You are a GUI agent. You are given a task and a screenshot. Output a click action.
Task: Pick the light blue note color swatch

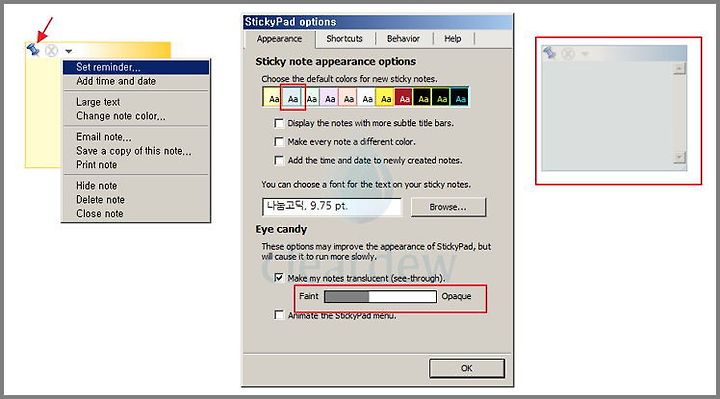click(292, 97)
